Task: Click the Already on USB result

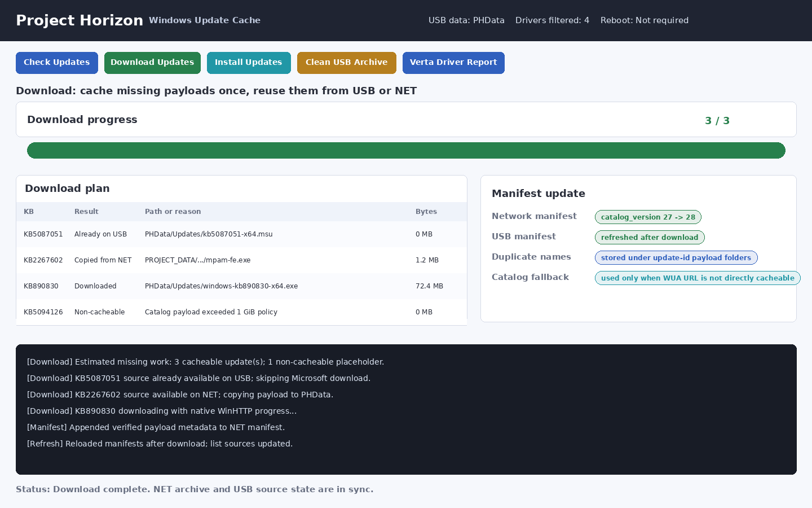Action: point(100,234)
